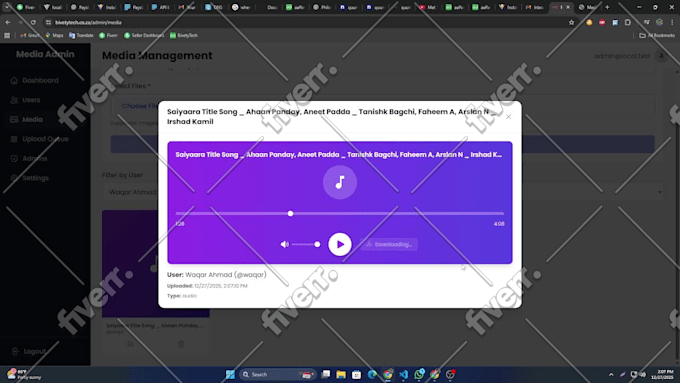Click the view icon on the Saiyaara card
Viewport: 680px width, 383px height.
tap(130, 344)
